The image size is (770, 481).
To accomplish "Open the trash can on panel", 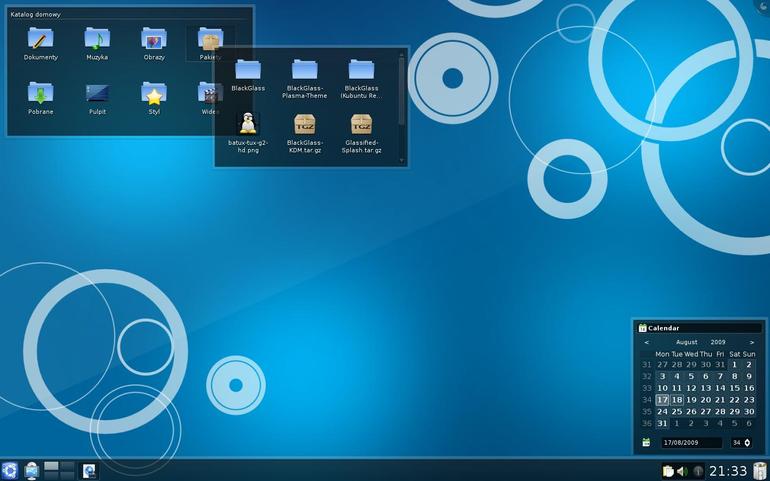I will (760, 471).
